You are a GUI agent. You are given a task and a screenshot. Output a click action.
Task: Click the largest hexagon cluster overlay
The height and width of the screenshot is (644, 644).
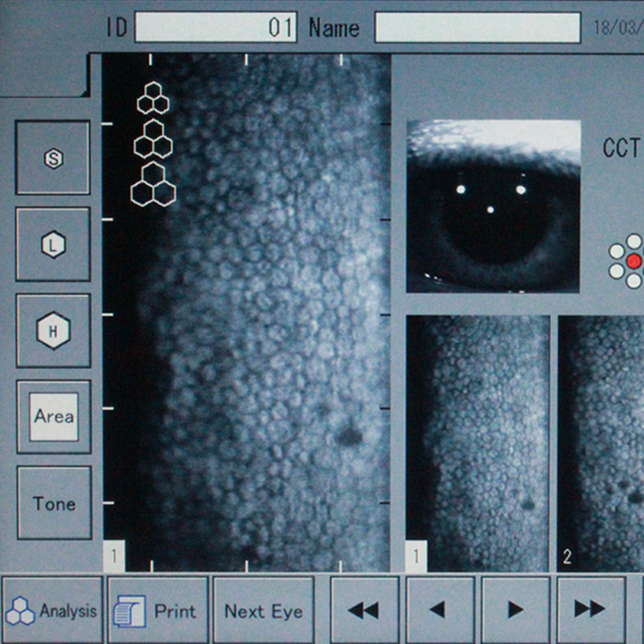tap(154, 184)
